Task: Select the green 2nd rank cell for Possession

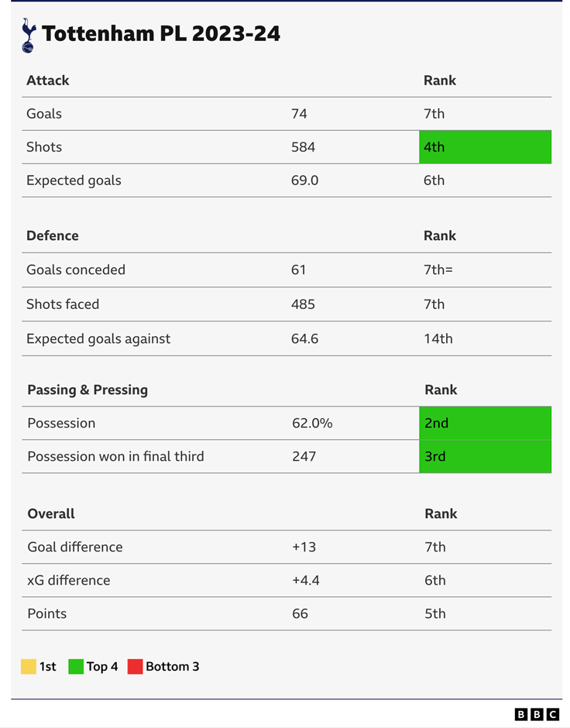Action: pyautogui.click(x=485, y=424)
